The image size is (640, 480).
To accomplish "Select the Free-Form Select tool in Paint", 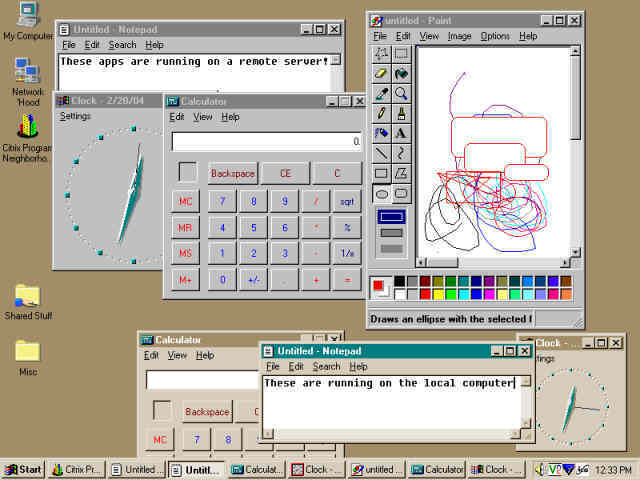I will pyautogui.click(x=381, y=54).
